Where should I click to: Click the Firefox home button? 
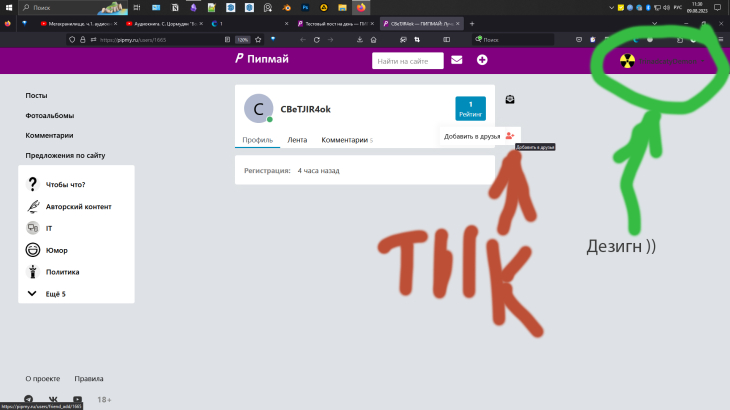coord(373,40)
